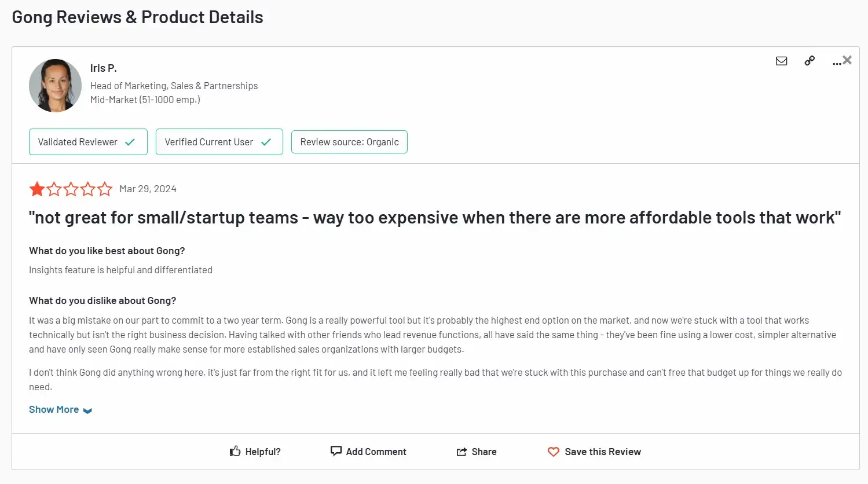Open the review title about small/startup teams
868x484 pixels.
click(434, 218)
